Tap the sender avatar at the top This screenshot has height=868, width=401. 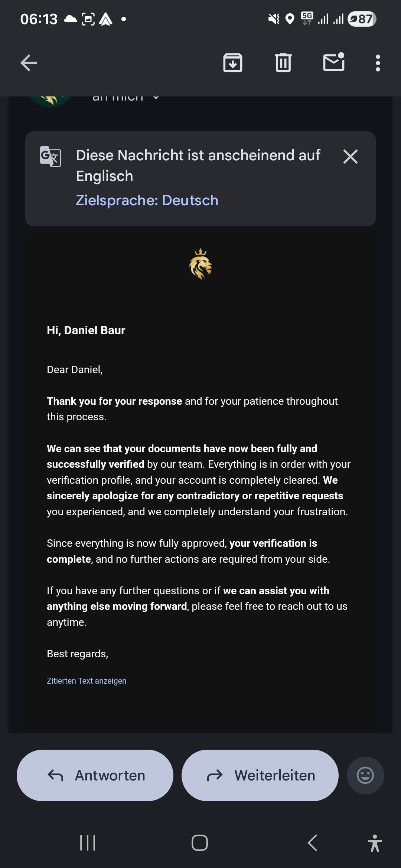point(50,99)
